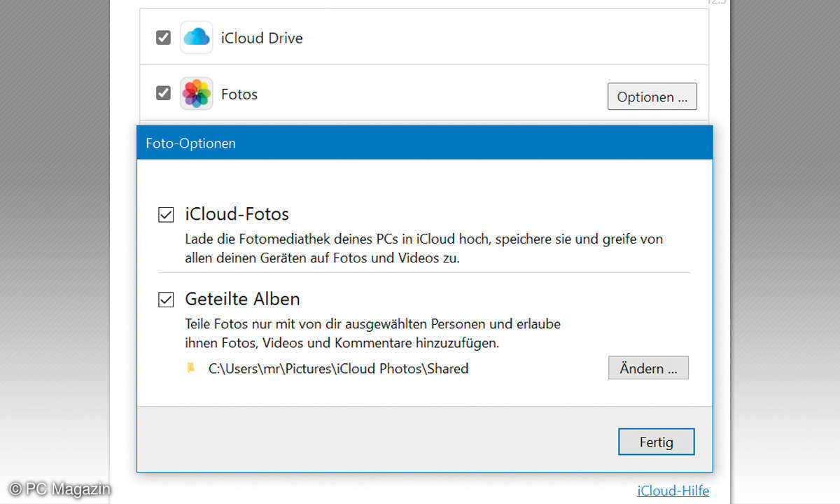The height and width of the screenshot is (504, 840).
Task: Click the iCloud Drive cloud icon
Action: point(197,38)
